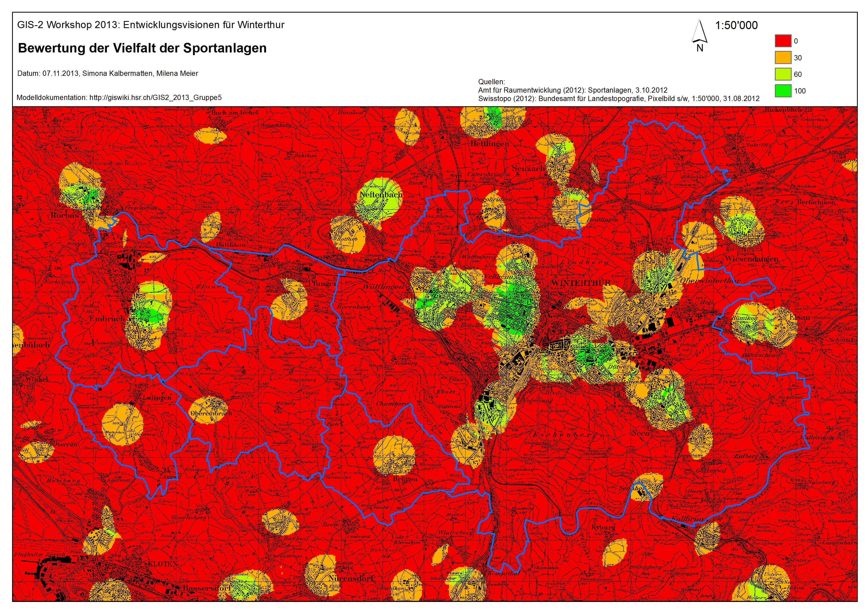Click the Seuzach place label
Image resolution: width=868 pixels, height=614 pixels.
pyautogui.click(x=528, y=168)
